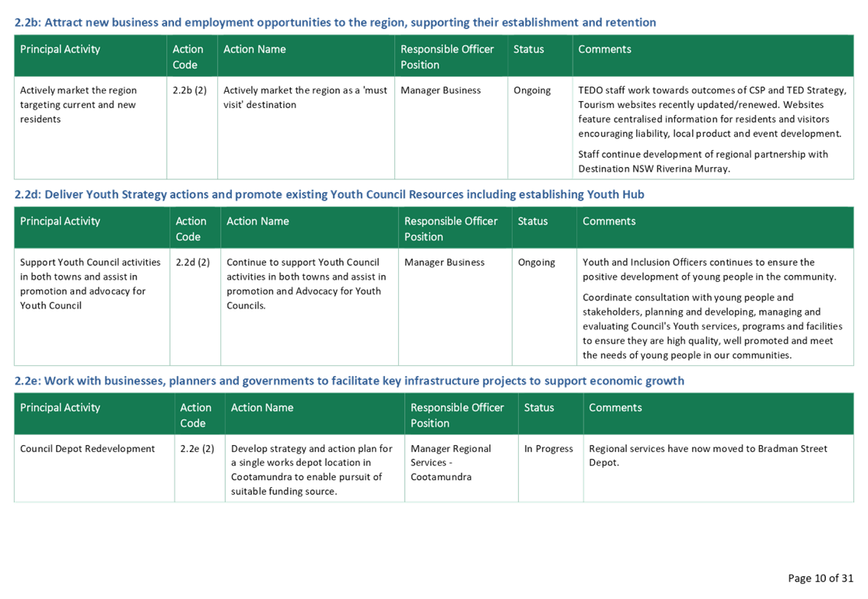The image size is (868, 599).
Task: Click 'Ongoing' status in the 2.2b table
Action: [x=532, y=90]
